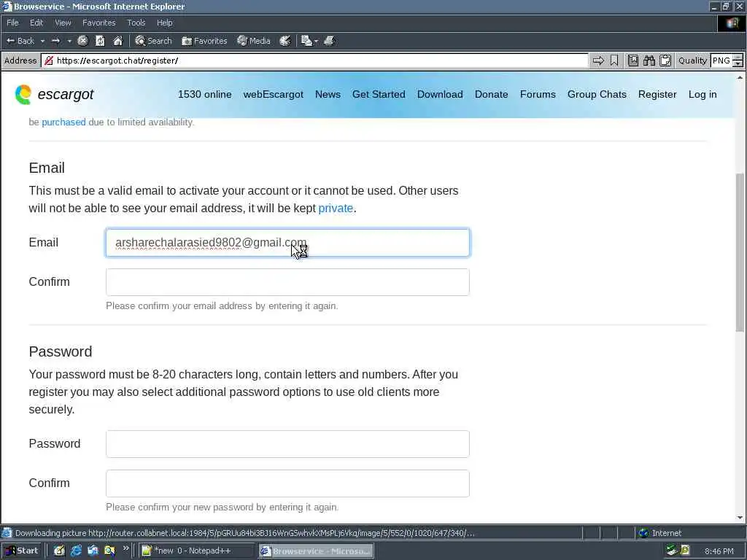This screenshot has width=747, height=560.
Task: Click the Internet zone status indicator
Action: [x=659, y=533]
